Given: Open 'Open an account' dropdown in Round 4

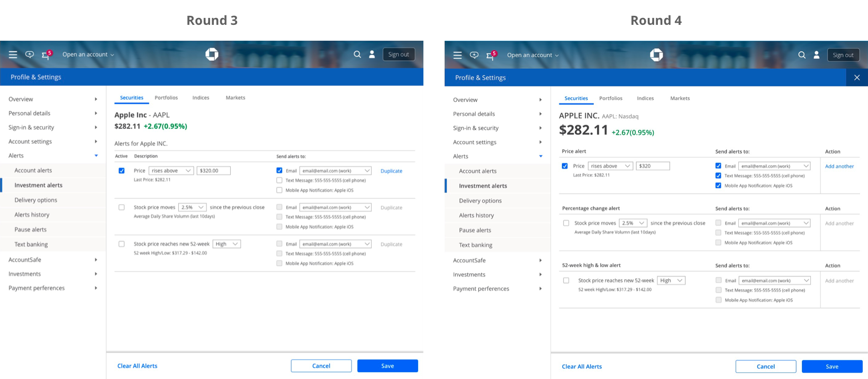Looking at the screenshot, I should (x=532, y=55).
